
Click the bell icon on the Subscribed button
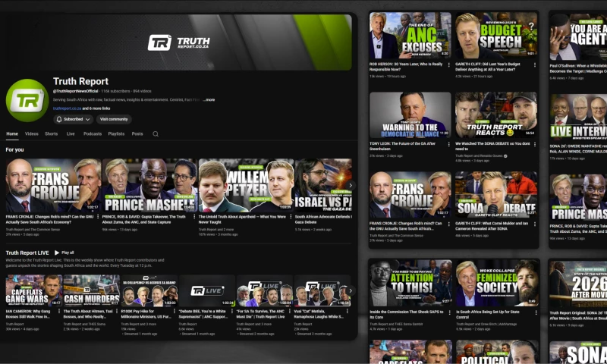[59, 119]
